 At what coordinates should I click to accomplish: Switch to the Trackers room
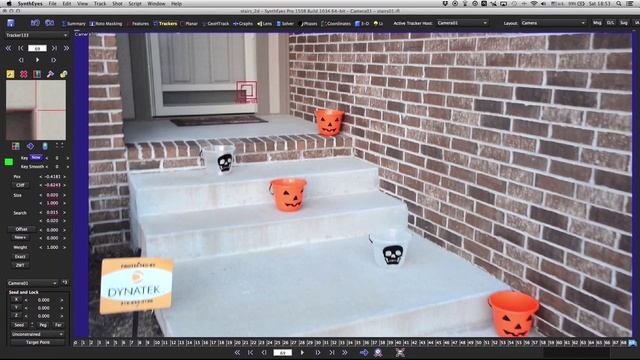click(x=165, y=24)
